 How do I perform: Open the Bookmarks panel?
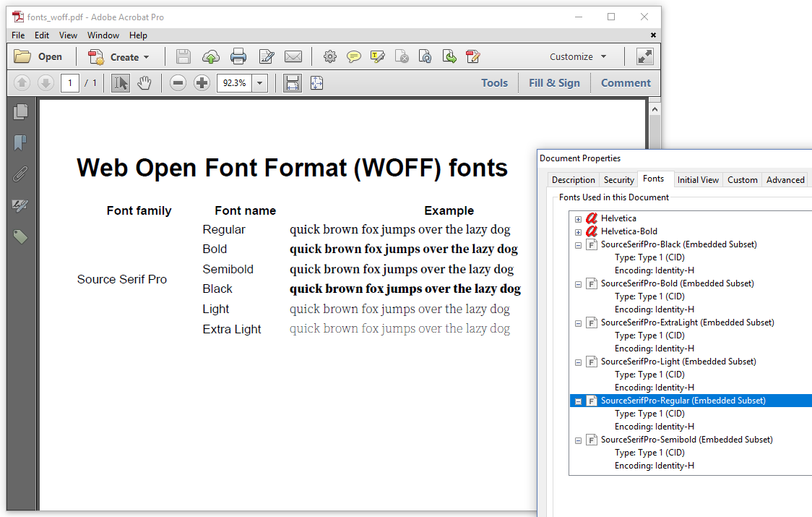pyautogui.click(x=20, y=142)
